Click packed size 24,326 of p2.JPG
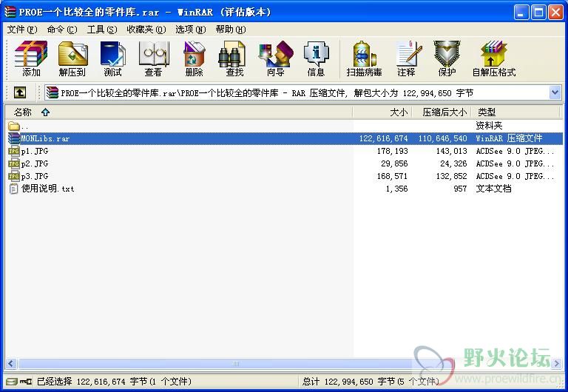 pyautogui.click(x=453, y=163)
